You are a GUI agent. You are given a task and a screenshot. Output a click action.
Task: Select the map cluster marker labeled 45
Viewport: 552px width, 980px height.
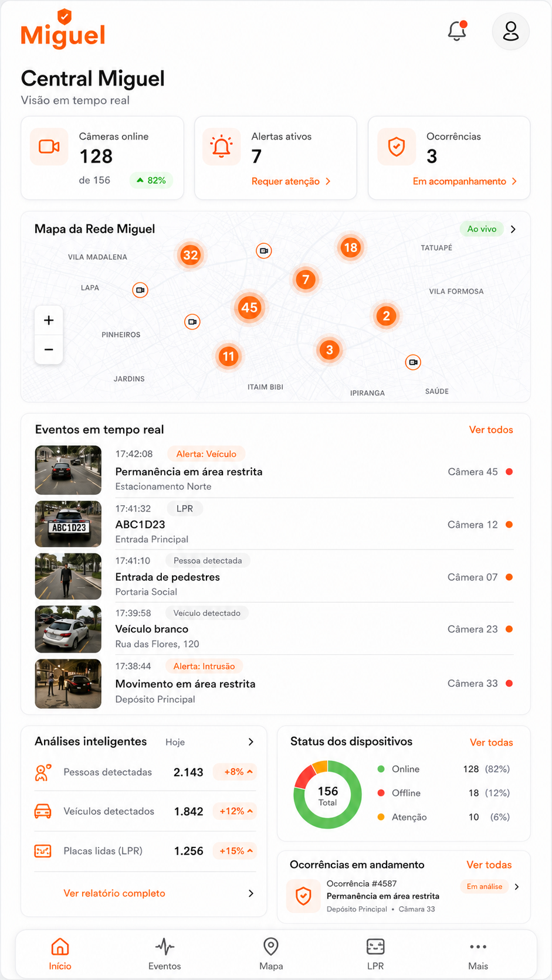(249, 307)
